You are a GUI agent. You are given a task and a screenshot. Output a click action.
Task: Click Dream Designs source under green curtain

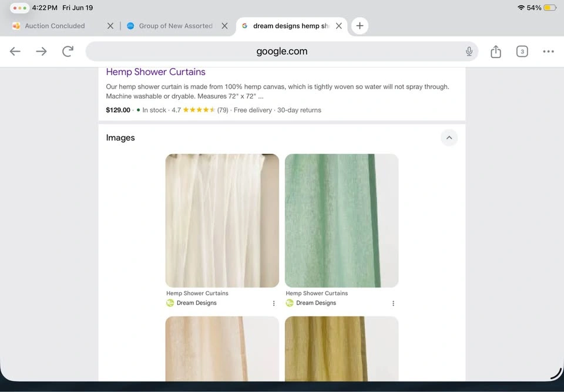pos(311,303)
